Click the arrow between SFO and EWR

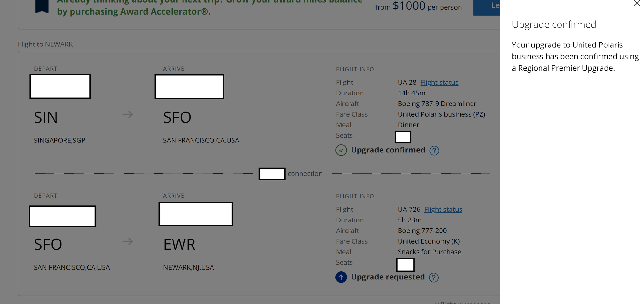point(128,241)
